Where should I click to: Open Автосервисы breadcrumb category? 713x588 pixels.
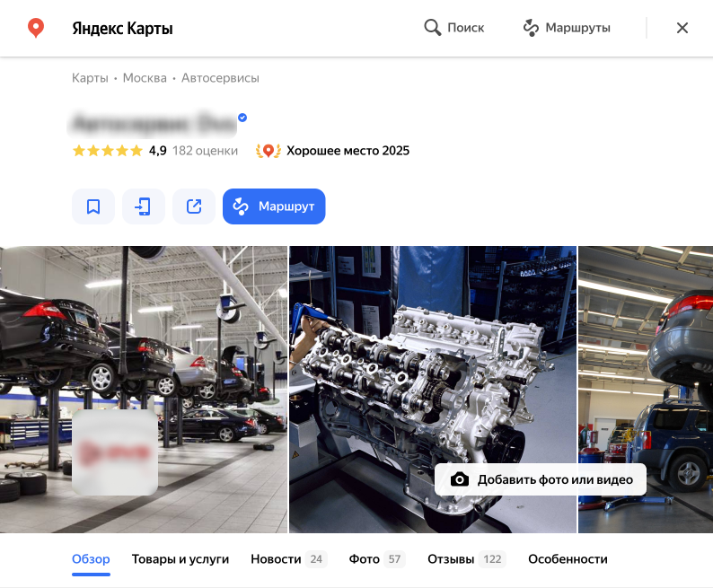point(220,78)
